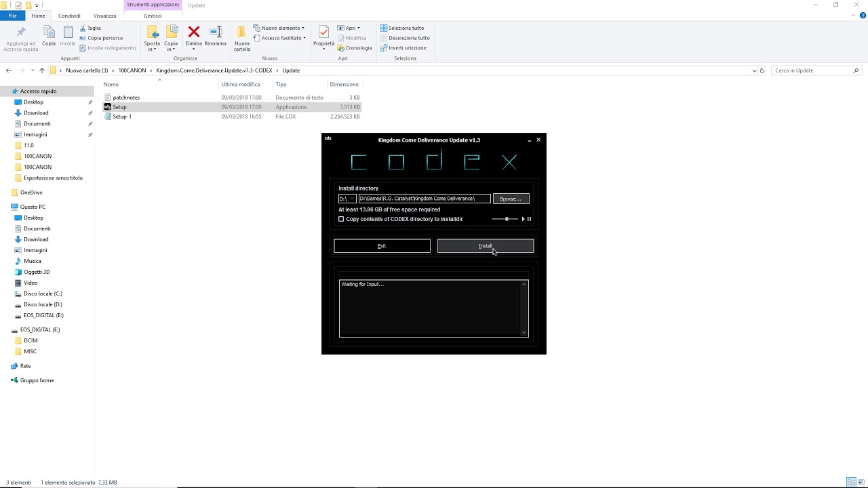
Task: Switch to large icons view in status bar
Action: coord(861,482)
